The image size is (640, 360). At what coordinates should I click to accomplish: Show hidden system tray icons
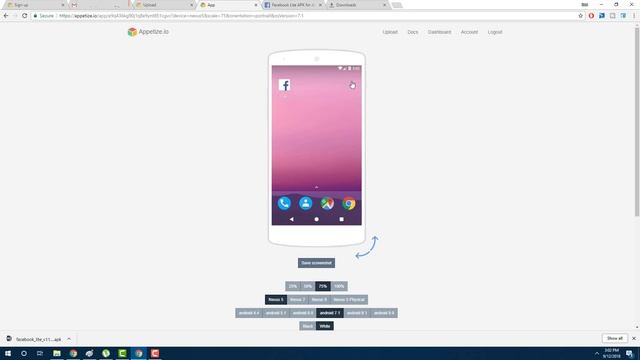pos(597,353)
